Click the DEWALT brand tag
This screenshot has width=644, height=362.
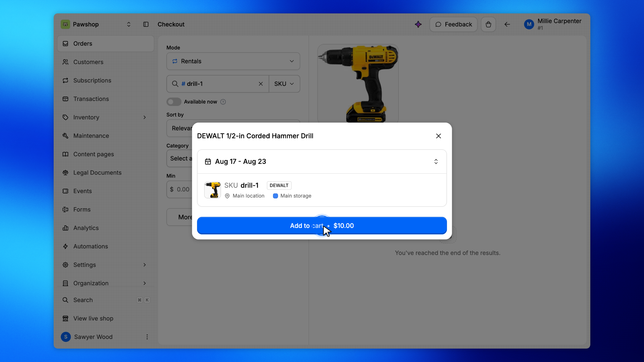(x=279, y=185)
